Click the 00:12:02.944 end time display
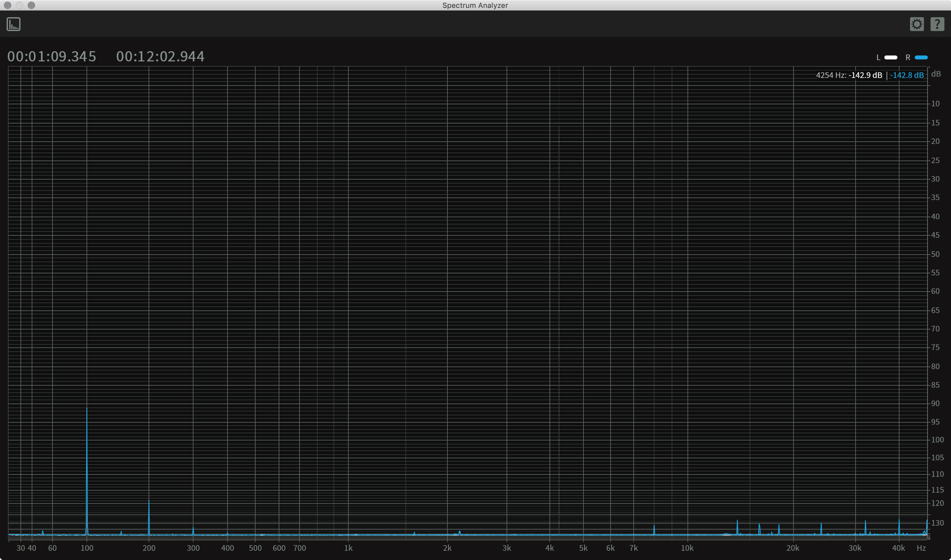Image resolution: width=951 pixels, height=560 pixels. [160, 56]
